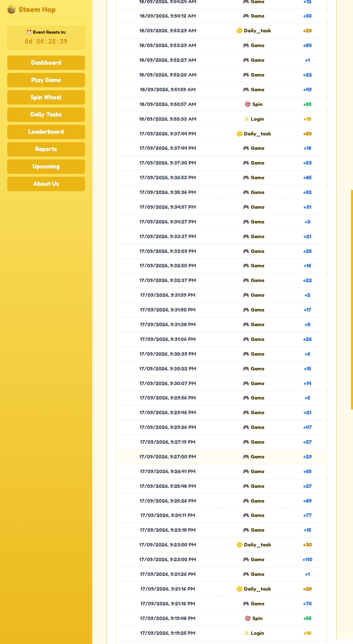The width and height of the screenshot is (353, 644).
Task: Click the gamepad icon in the 9:29:26 PM row
Action: [x=246, y=427]
